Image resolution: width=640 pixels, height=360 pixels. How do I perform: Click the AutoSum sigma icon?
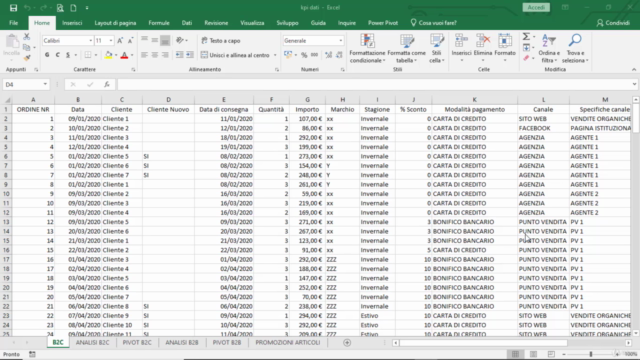(527, 37)
